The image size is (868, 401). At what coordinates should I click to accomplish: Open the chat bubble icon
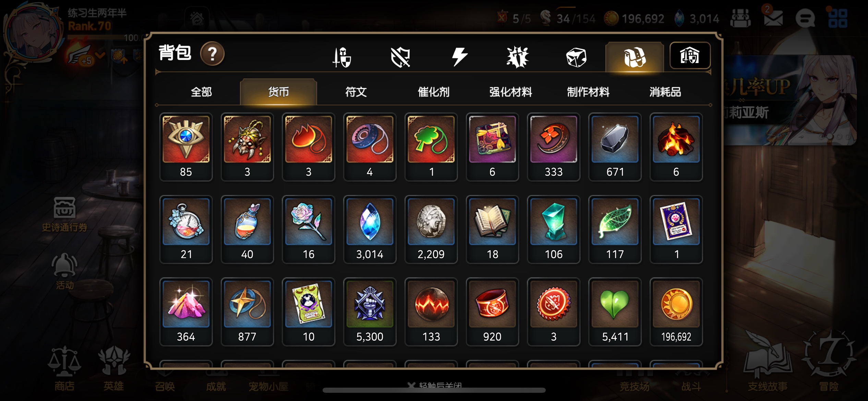[x=805, y=18]
